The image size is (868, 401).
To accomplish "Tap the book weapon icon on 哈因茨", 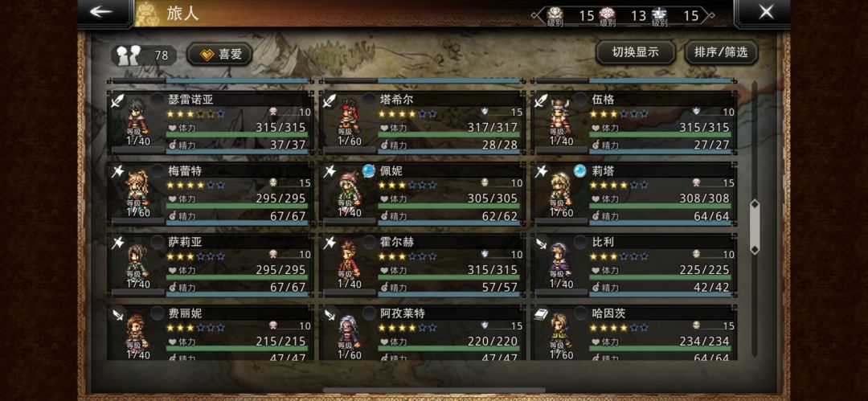I will [542, 314].
